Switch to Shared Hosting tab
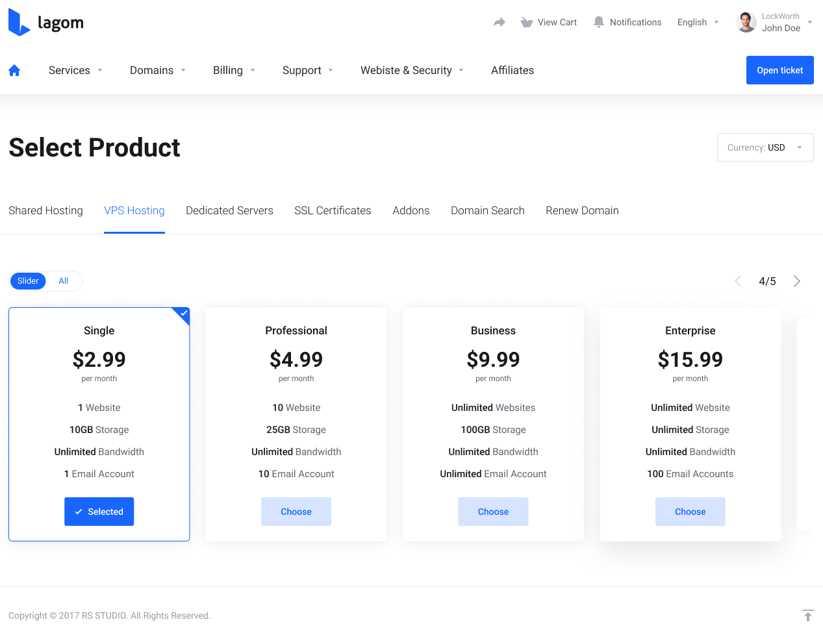 pos(45,210)
